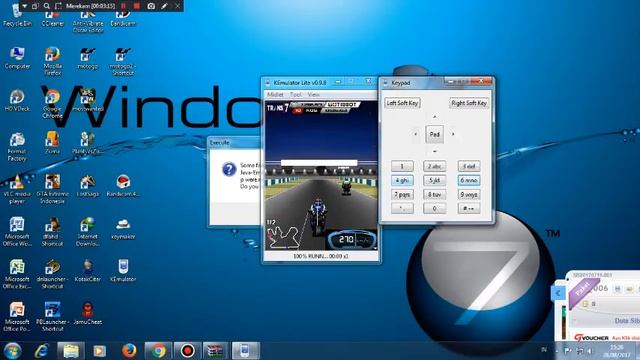Stop the screen recording
The width and height of the screenshot is (640, 360).
137,6
